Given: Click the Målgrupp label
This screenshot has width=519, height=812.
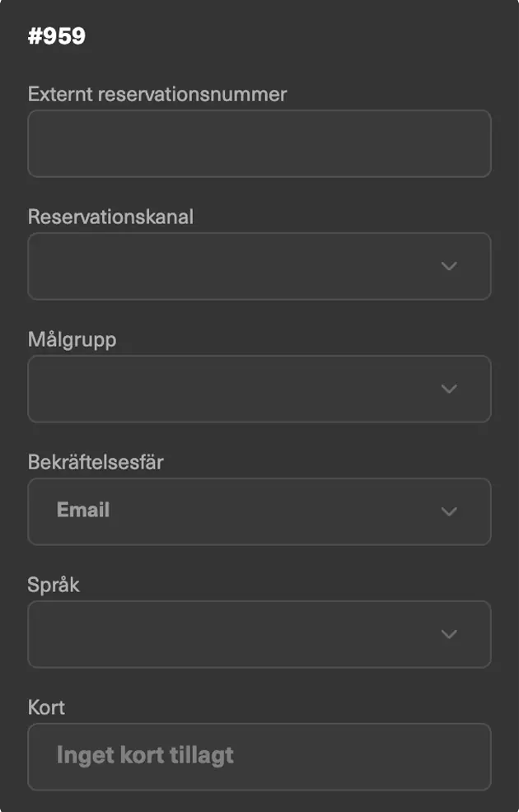Looking at the screenshot, I should [72, 339].
